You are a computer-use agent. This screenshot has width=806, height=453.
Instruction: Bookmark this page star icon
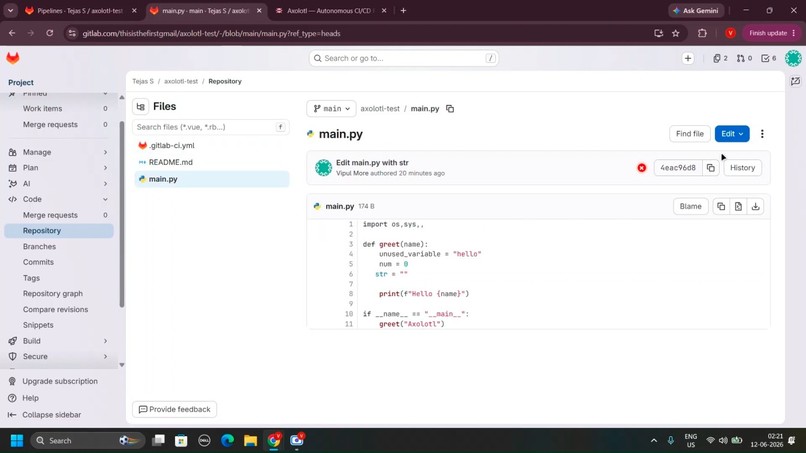tap(675, 33)
